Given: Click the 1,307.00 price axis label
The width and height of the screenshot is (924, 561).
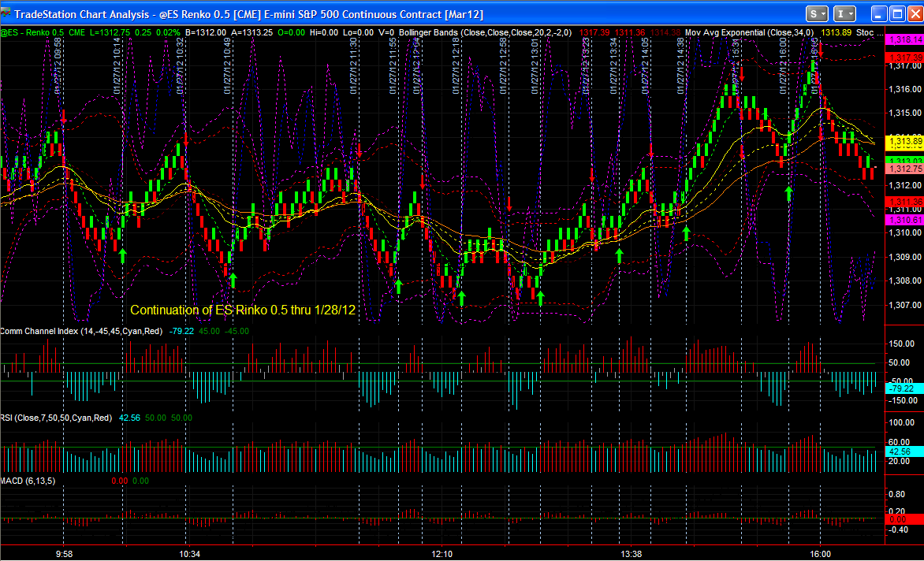Looking at the screenshot, I should [904, 305].
